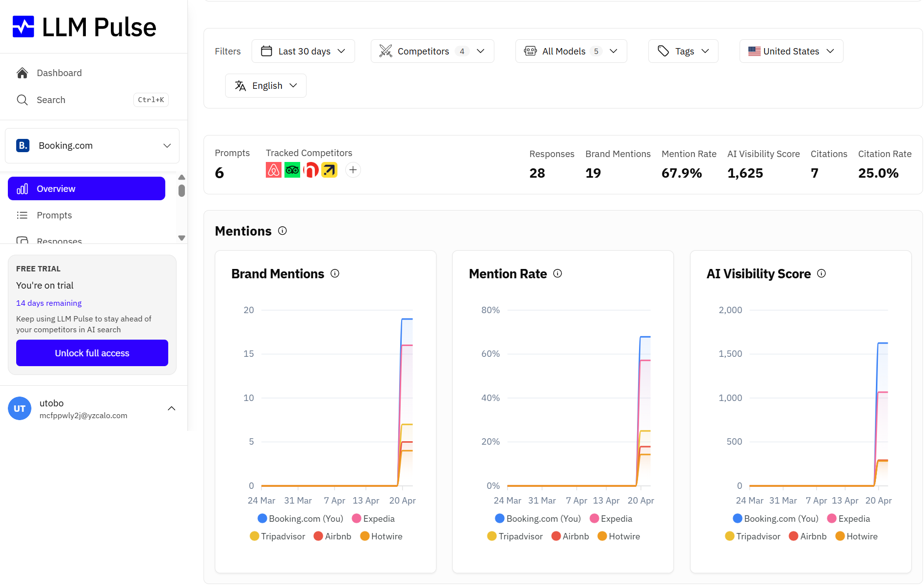
Task: Click the sidebar Search field
Action: [x=92, y=100]
